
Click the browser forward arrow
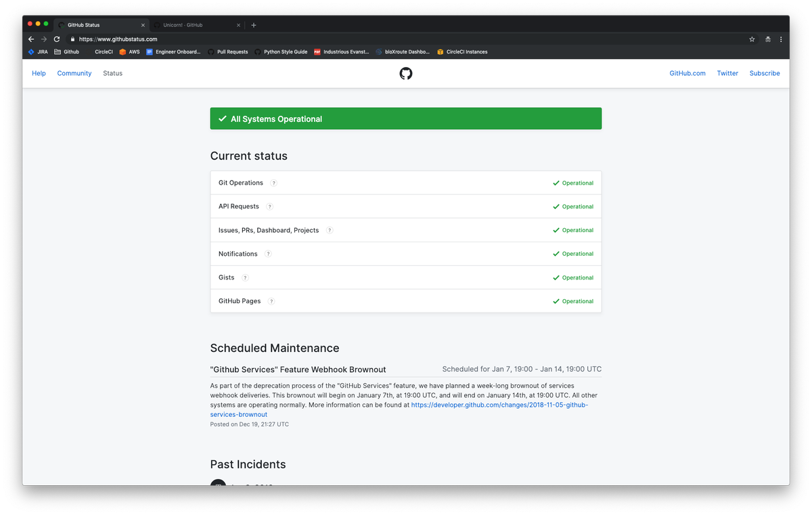pyautogui.click(x=44, y=39)
